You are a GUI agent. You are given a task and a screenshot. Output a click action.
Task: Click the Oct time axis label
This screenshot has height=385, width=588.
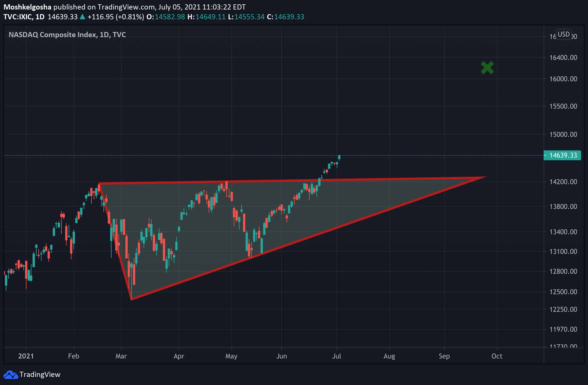point(497,356)
